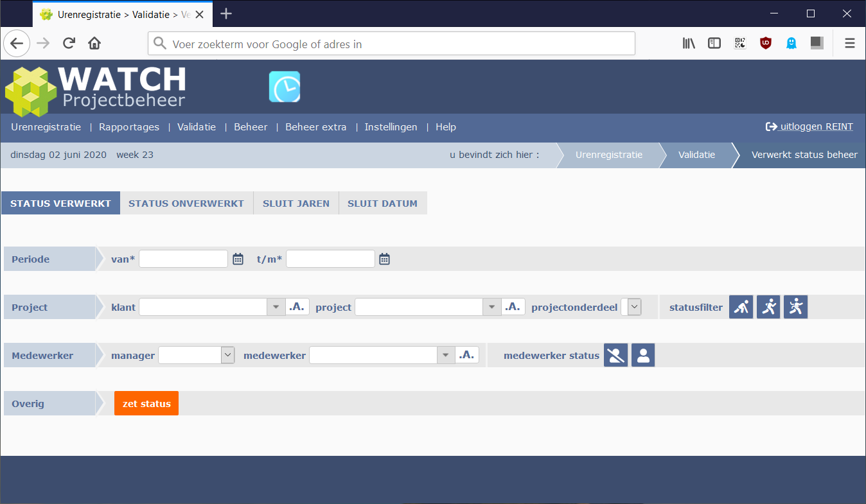
Task: Click into the klant combo field
Action: coord(203,307)
